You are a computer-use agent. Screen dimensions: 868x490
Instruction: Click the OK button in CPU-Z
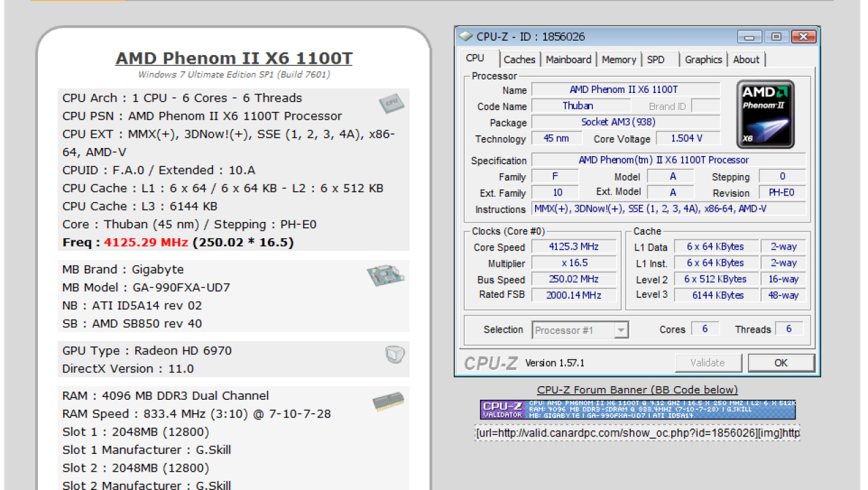point(781,363)
